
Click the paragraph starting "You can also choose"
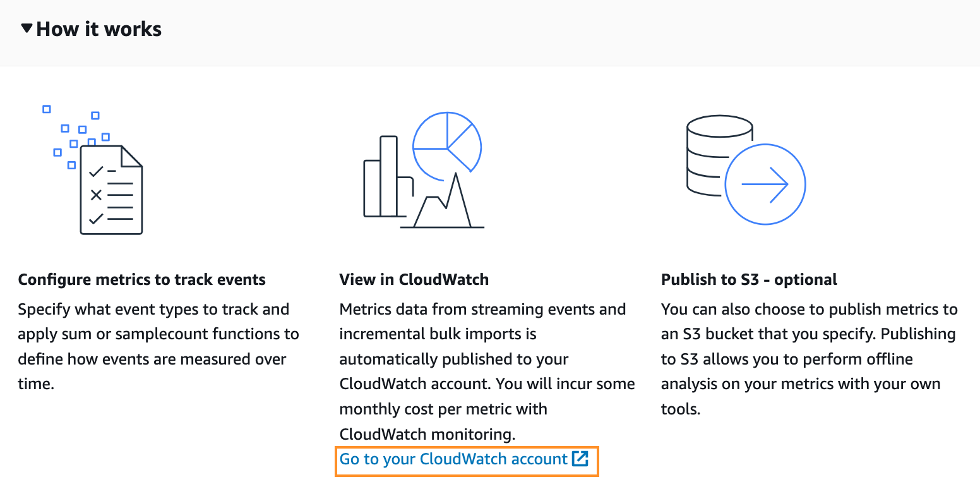(810, 359)
